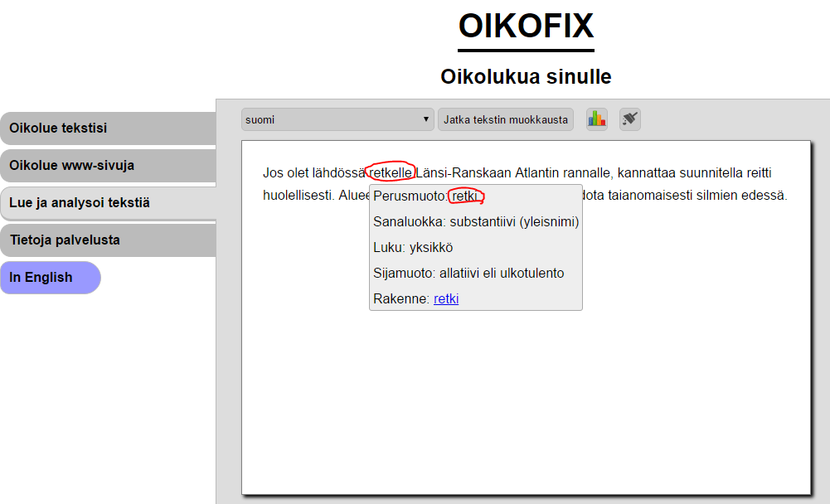Click the "retki" link after Rakenne
This screenshot has width=830, height=504.
point(446,298)
